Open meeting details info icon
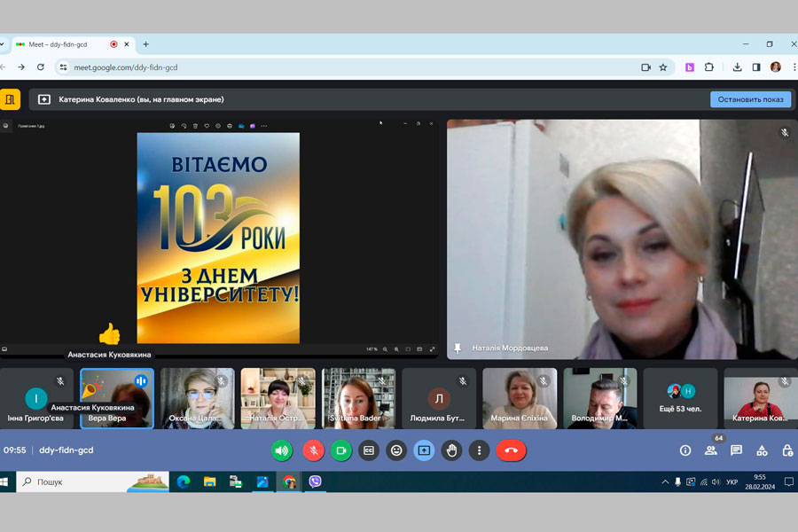Viewport: 798px width, 532px height. click(685, 450)
